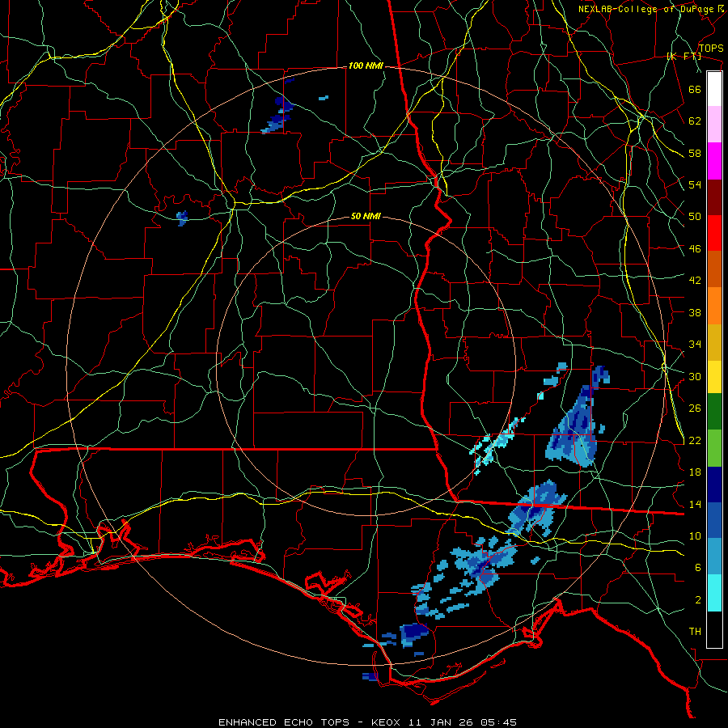Viewport: 728px width, 728px height.
Task: Click the "ENHANCED ECHO TOPS - KEOX" caption
Action: [x=311, y=722]
